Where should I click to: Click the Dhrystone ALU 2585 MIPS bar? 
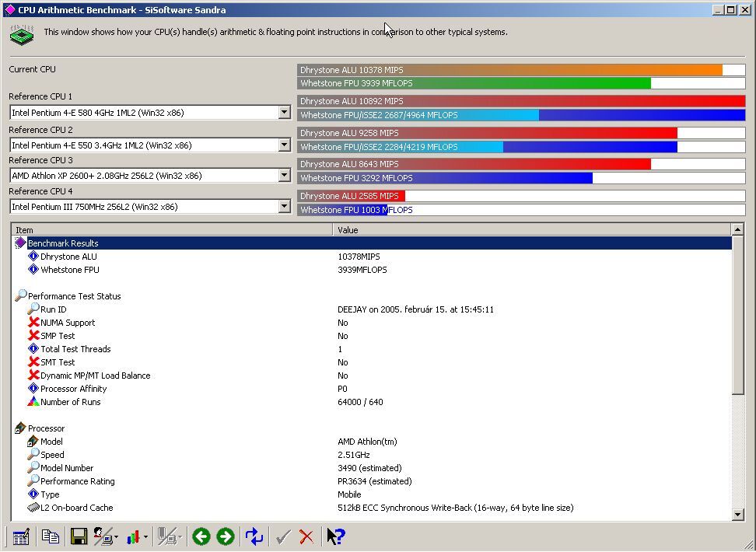[521, 196]
